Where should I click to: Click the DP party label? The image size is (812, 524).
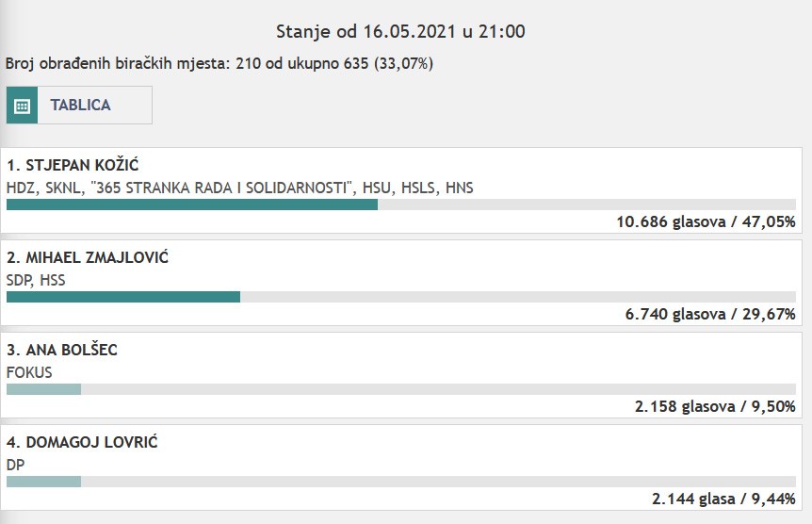pos(15,465)
